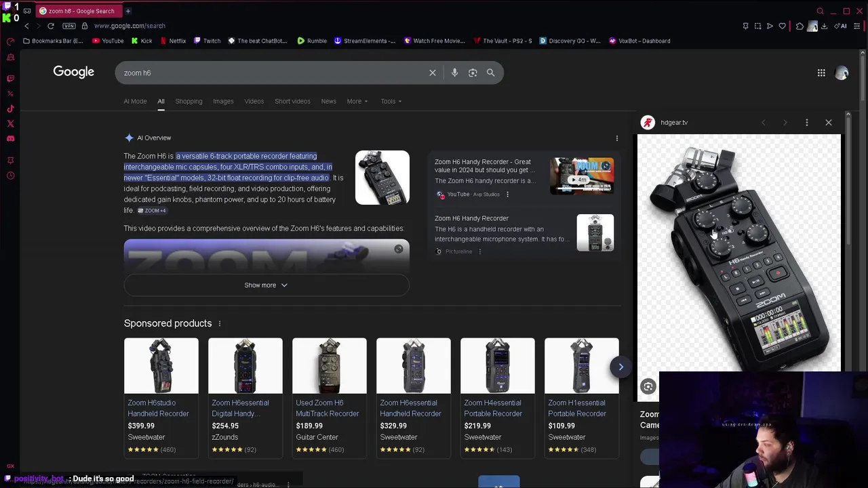The width and height of the screenshot is (868, 488).
Task: Open Google account avatar menu
Action: [842, 73]
